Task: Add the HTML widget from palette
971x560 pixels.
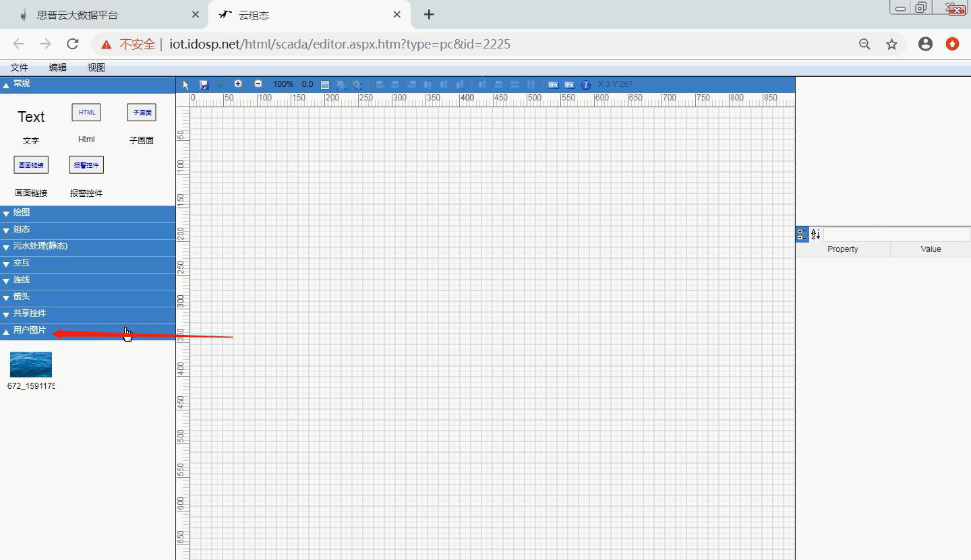Action: click(x=86, y=113)
